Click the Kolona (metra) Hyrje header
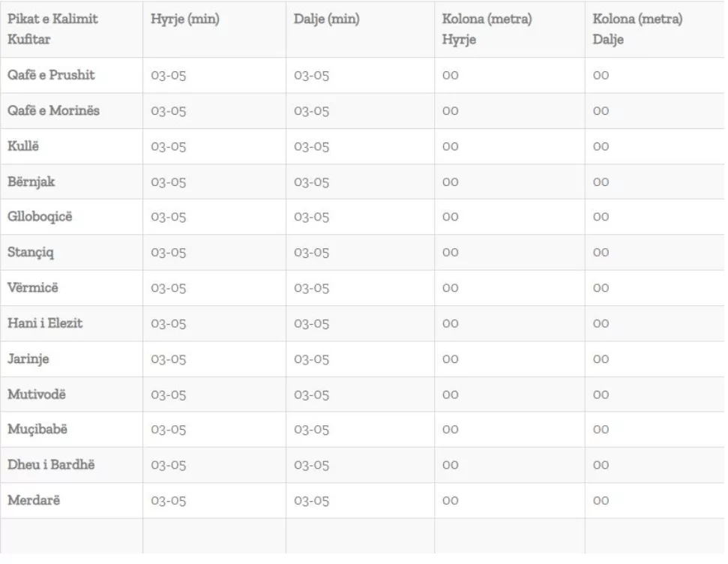Screen dimensions: 728x564 pos(487,28)
